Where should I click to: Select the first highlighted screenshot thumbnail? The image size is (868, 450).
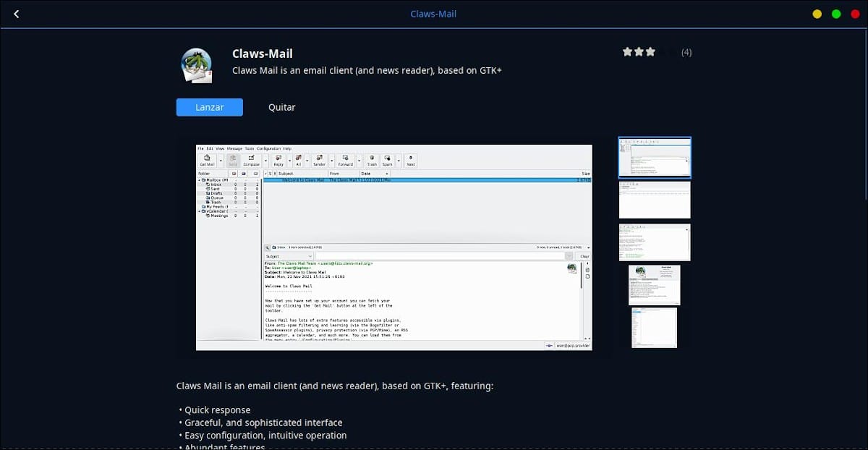click(x=655, y=157)
